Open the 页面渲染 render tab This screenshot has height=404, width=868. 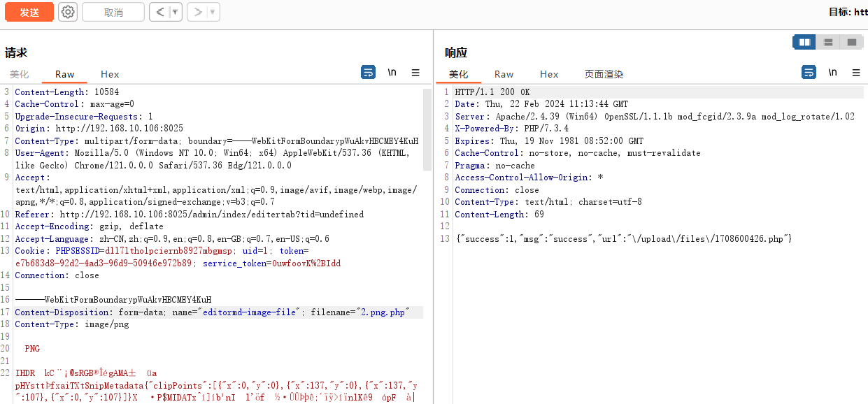pyautogui.click(x=604, y=74)
